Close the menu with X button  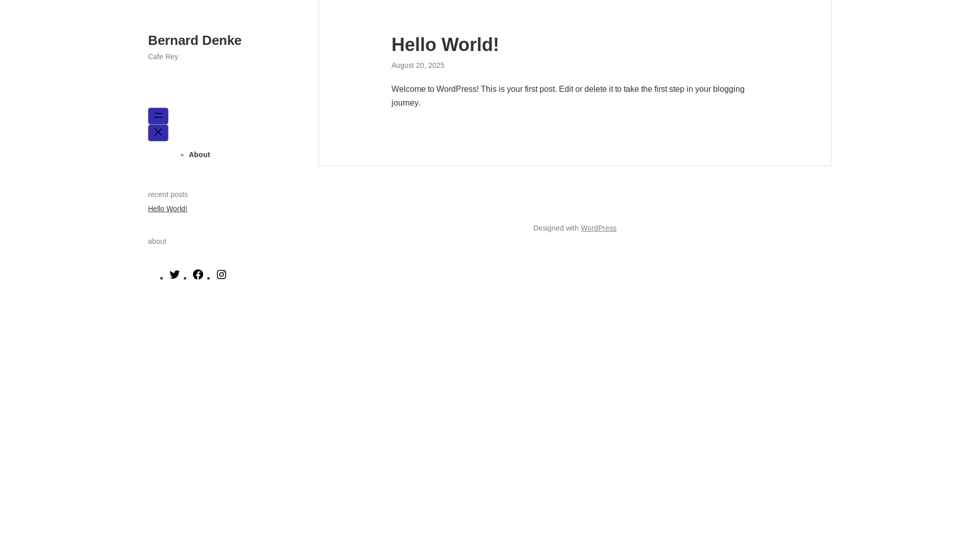(x=158, y=133)
